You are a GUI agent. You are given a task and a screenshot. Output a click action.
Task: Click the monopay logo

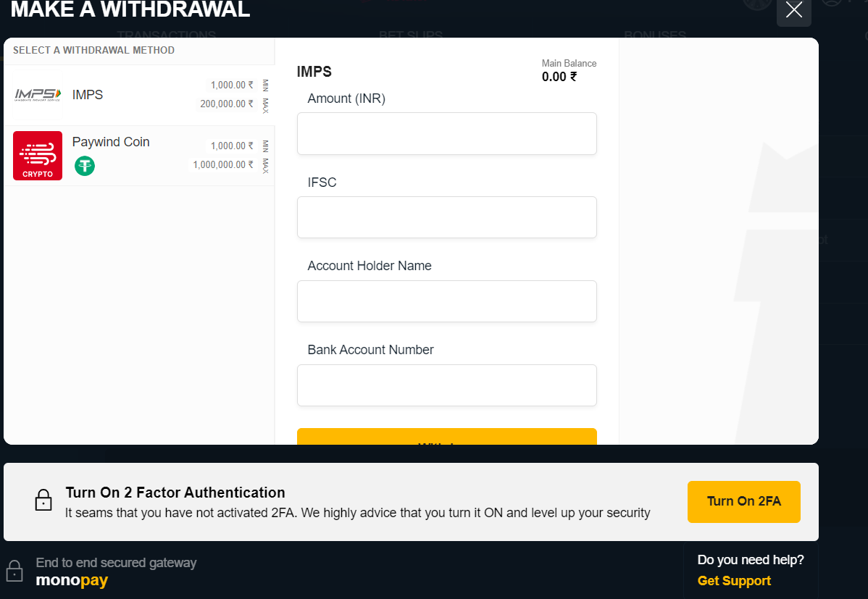point(72,580)
